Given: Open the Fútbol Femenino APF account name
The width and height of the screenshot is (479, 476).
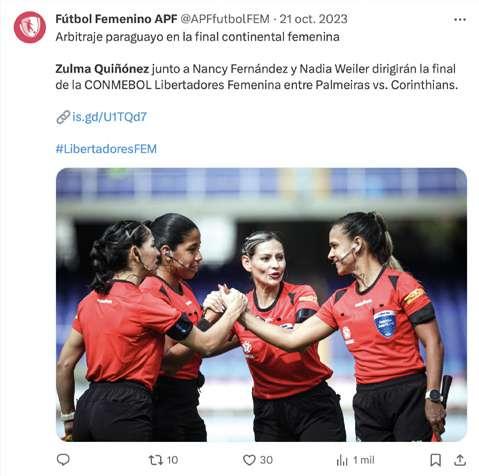Looking at the screenshot, I should 116,19.
